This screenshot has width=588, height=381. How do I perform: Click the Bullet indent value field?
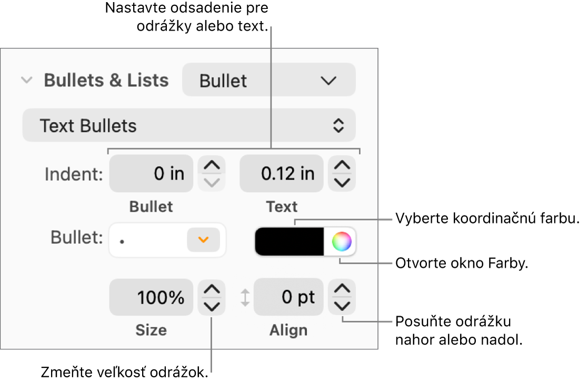151,173
